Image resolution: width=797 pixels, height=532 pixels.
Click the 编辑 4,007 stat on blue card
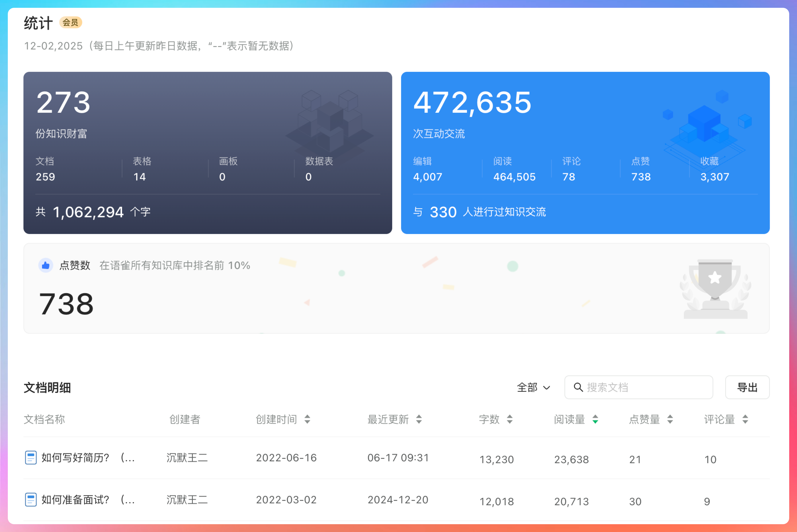click(428, 170)
